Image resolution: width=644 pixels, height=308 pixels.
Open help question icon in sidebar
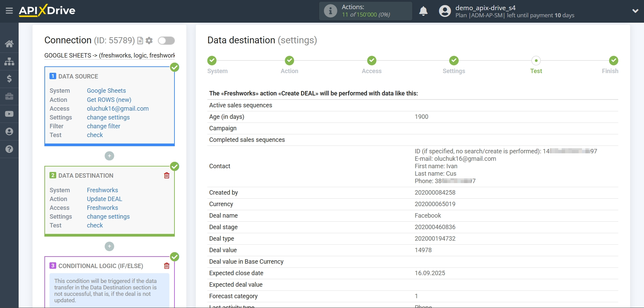(9, 149)
